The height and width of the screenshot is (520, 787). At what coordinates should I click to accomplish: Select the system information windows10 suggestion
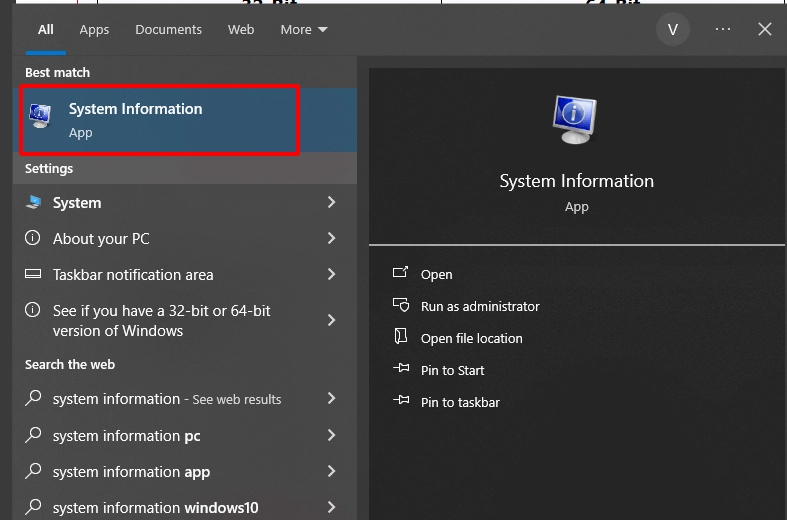(185, 506)
